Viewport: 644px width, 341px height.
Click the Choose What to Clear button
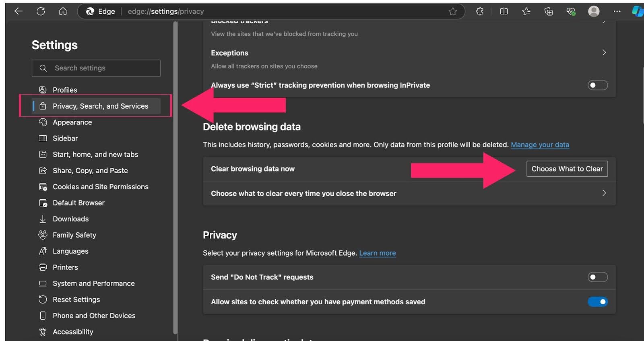pos(567,169)
